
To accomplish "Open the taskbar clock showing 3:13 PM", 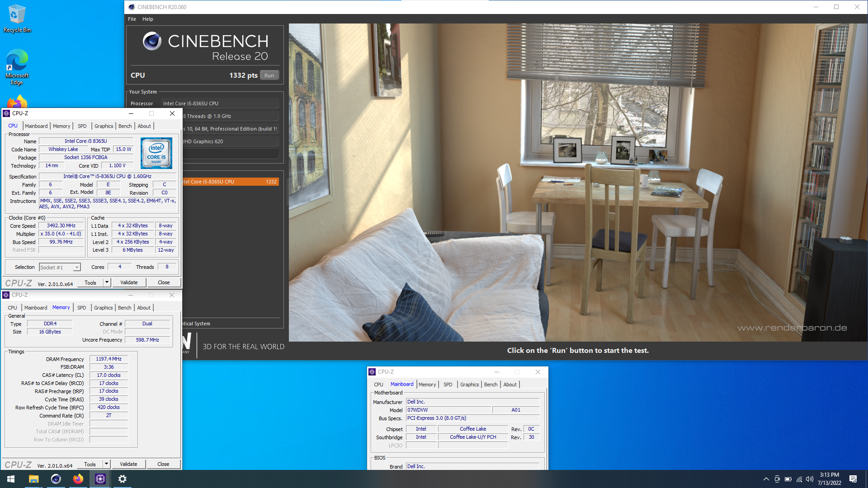I will pos(829,479).
